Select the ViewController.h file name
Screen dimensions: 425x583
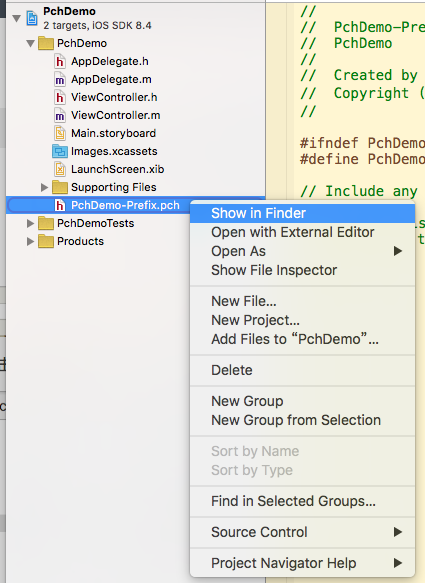tap(114, 97)
